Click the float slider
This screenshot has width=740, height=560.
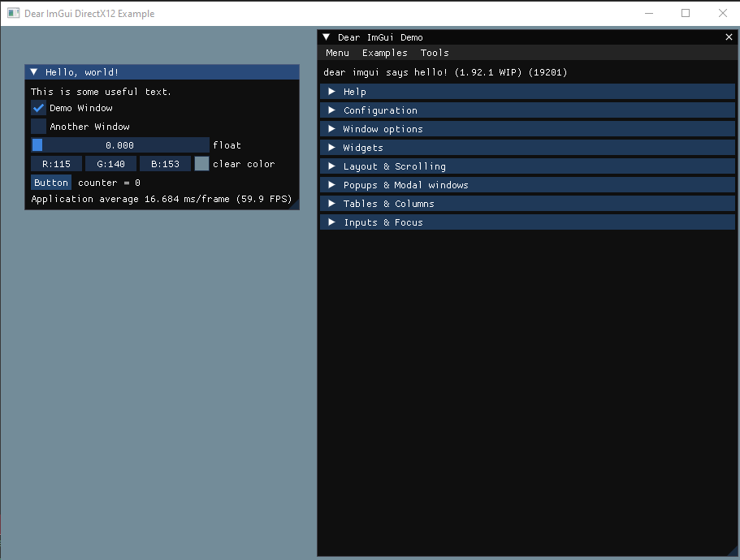pyautogui.click(x=120, y=145)
